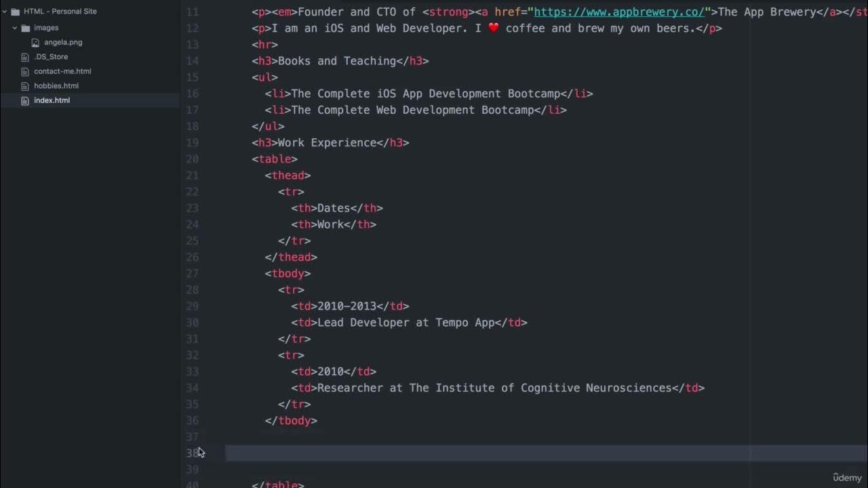The width and height of the screenshot is (868, 488).
Task: Click line number 20 in the gutter
Action: 192,159
